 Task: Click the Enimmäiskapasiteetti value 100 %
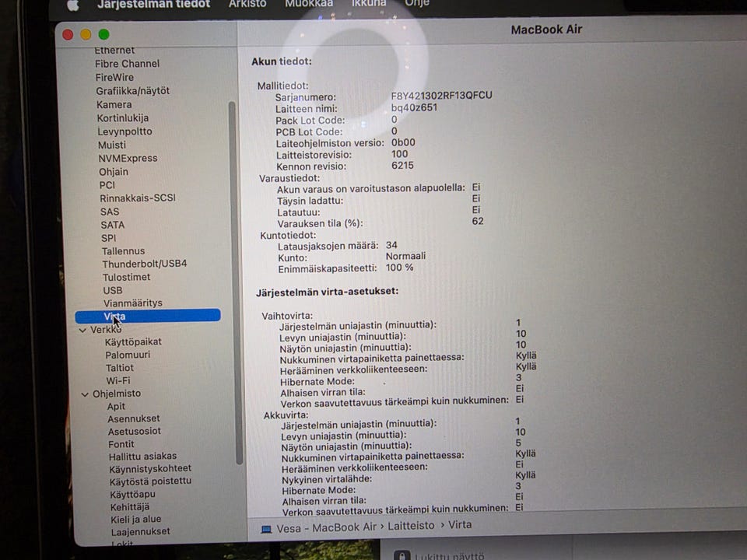pos(399,268)
